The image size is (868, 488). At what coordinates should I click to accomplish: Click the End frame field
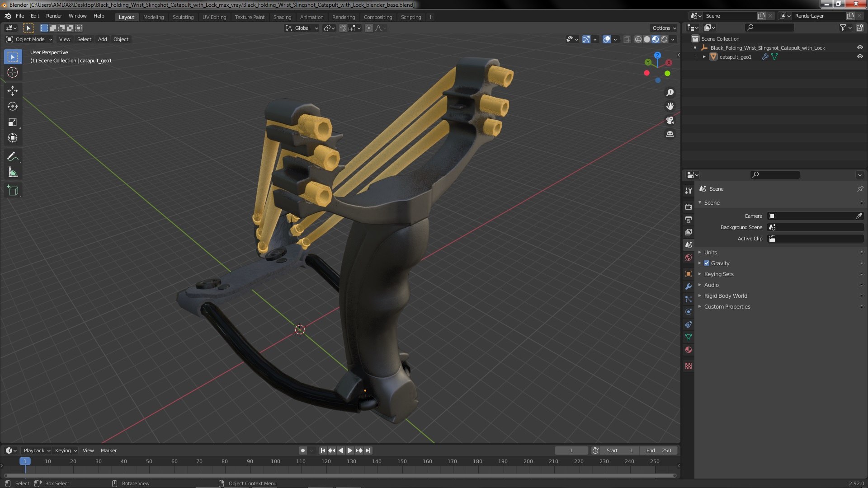point(659,450)
